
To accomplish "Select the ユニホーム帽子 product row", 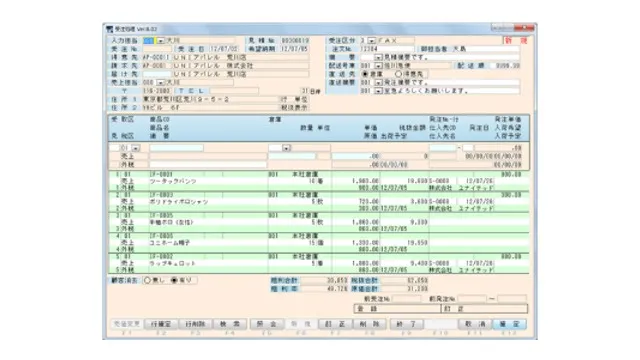I will pos(319,243).
